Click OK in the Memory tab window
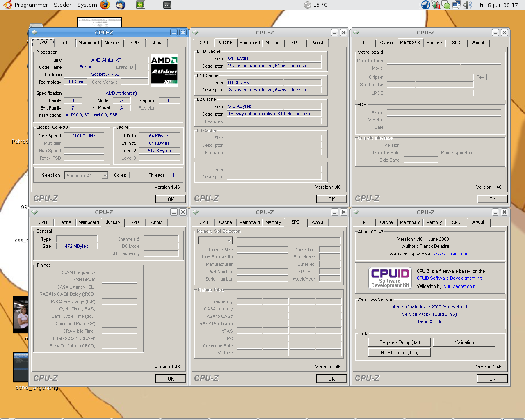Screen dimensions: 525x420 171,379
